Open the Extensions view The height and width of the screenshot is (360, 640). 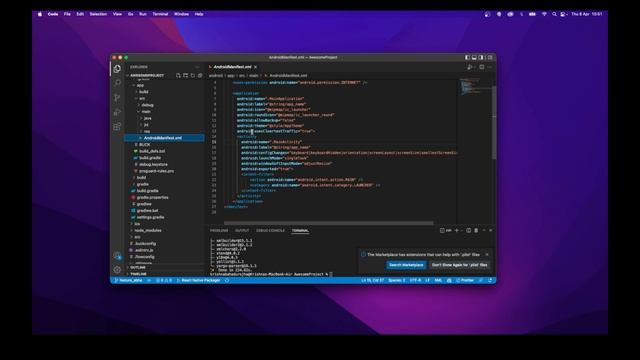117,126
